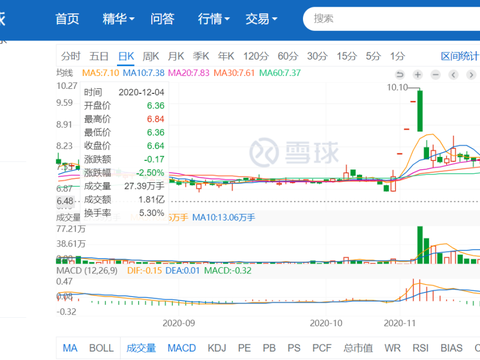Image resolution: width=480 pixels, height=360 pixels.
Task: Switch to the 120分 interval
Action: [256, 56]
